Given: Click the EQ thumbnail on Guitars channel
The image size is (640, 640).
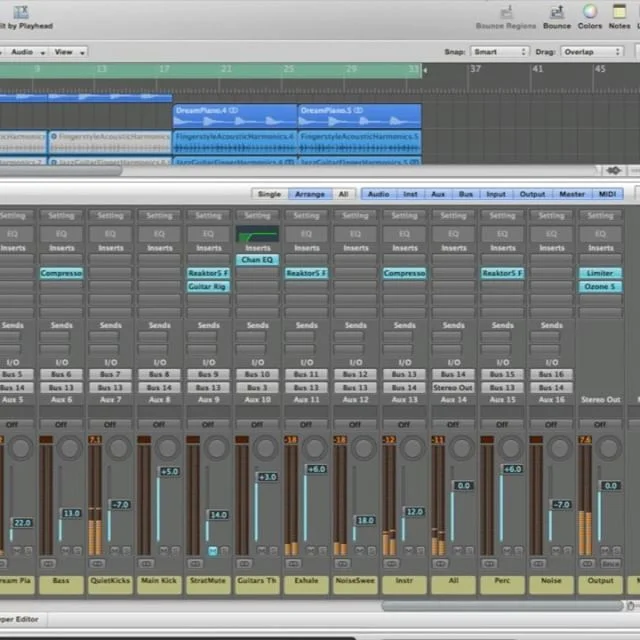Looking at the screenshot, I should (257, 235).
